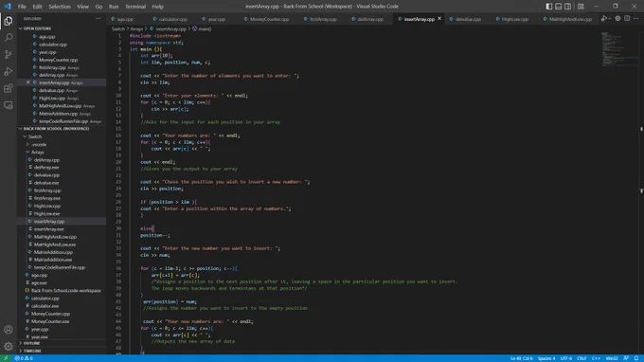
Task: Open the Manage gear icon
Action: click(x=9, y=347)
